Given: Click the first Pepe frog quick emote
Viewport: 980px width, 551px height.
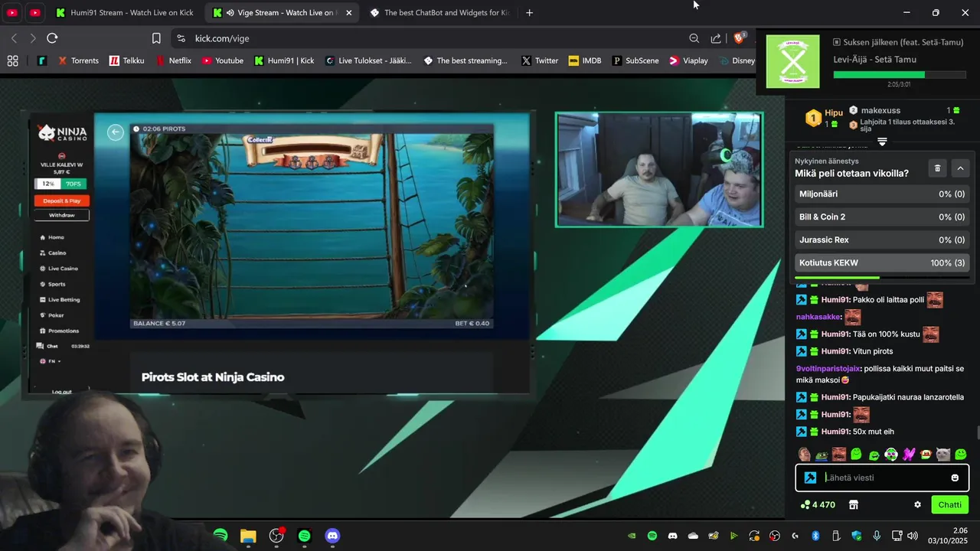Looking at the screenshot, I should pyautogui.click(x=822, y=455).
